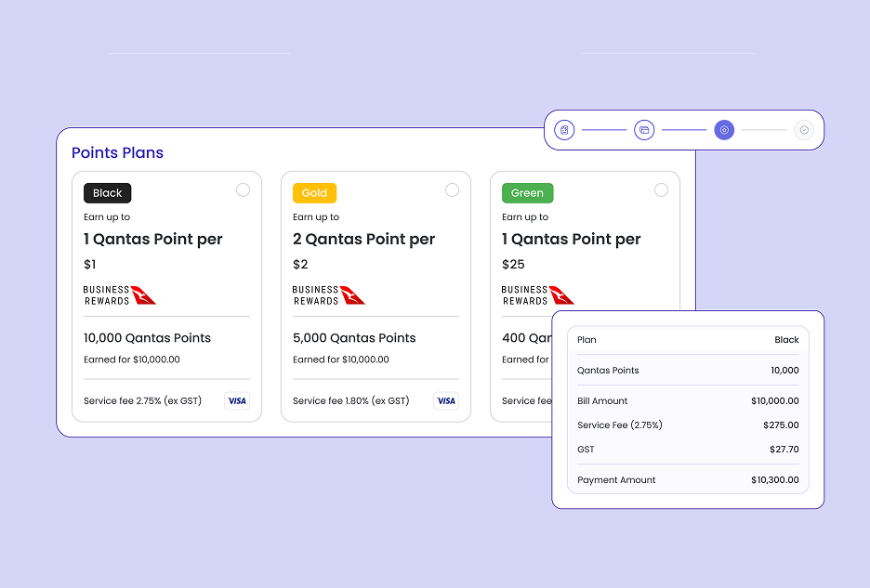Click Qantas Business Rewards logo on Gold card

[x=328, y=295]
